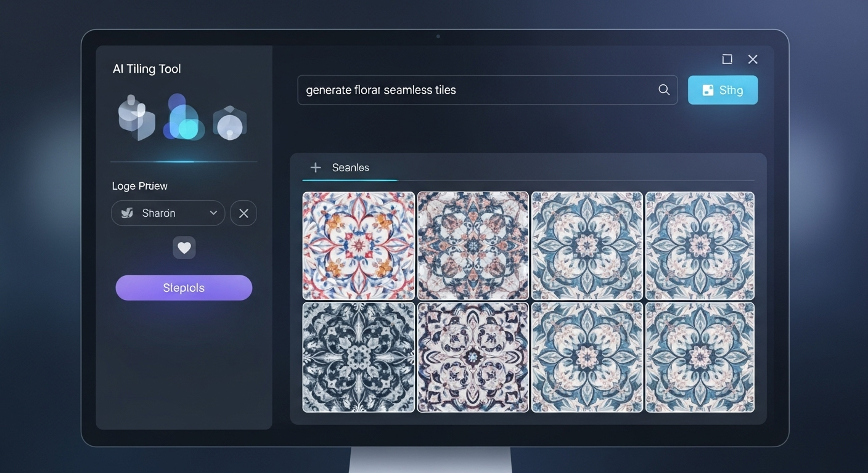The height and width of the screenshot is (473, 868).
Task: Click the Sthg button
Action: click(723, 89)
